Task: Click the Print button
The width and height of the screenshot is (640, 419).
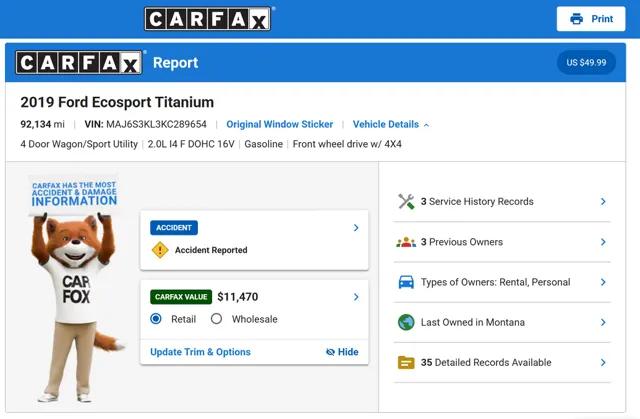Action: click(x=591, y=19)
